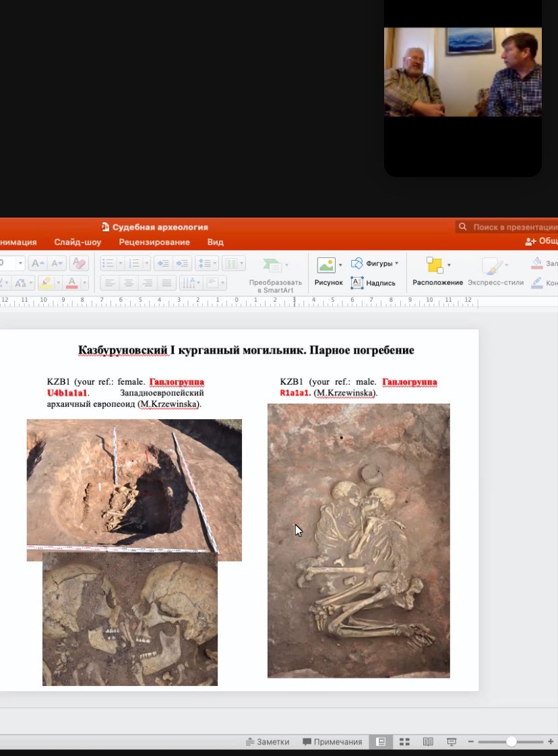
Task: Switch to reading view in status bar
Action: [428, 742]
